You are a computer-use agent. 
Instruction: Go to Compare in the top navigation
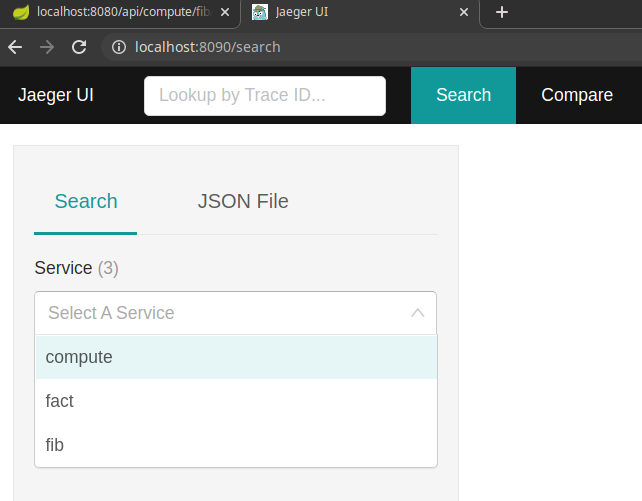577,95
